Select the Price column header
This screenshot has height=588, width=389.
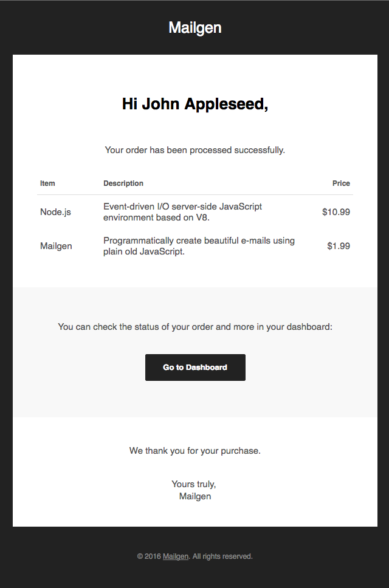[341, 183]
